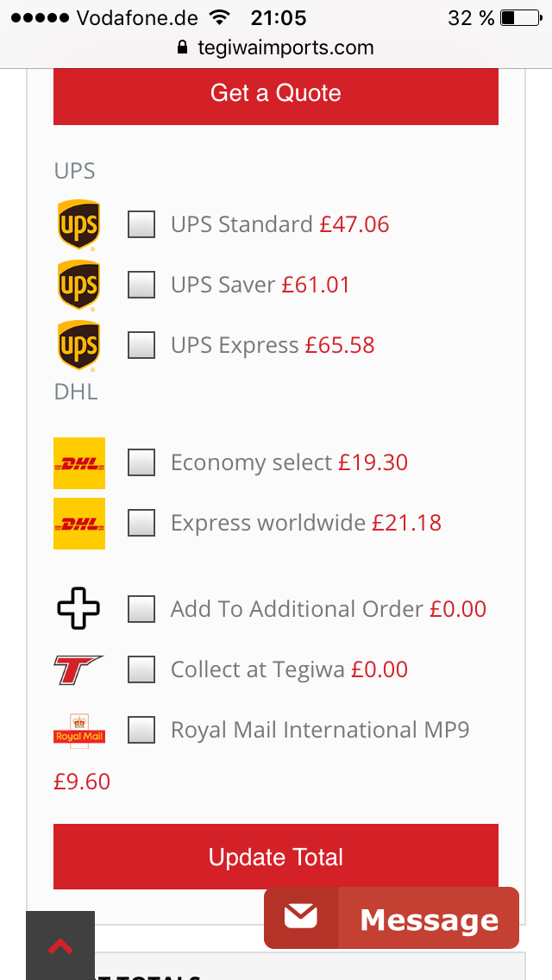Tap the Royal Mail logo icon

[x=79, y=729]
